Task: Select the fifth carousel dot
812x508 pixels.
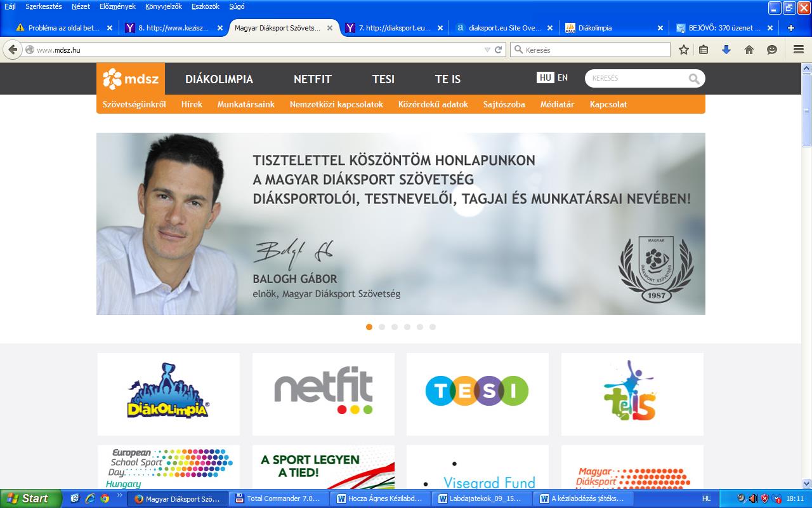Action: (x=420, y=327)
